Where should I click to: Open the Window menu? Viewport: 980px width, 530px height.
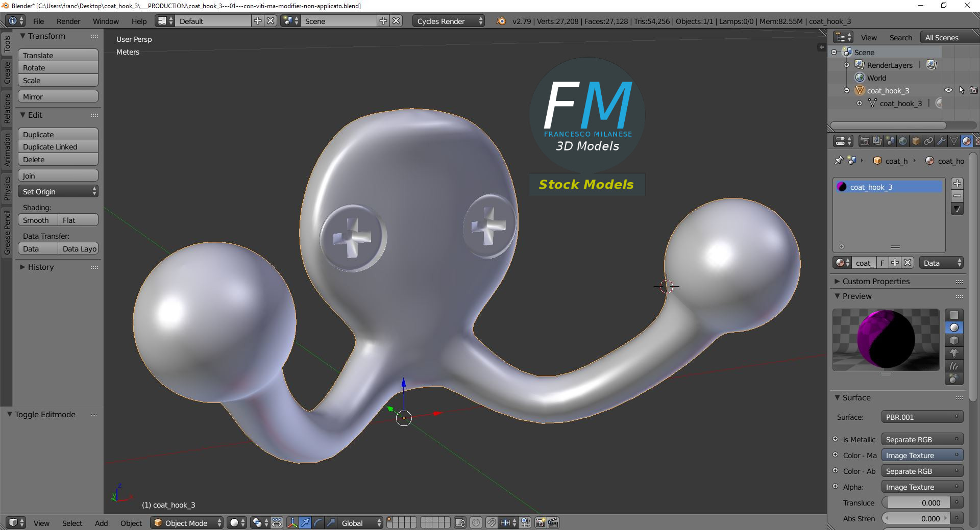pyautogui.click(x=106, y=21)
